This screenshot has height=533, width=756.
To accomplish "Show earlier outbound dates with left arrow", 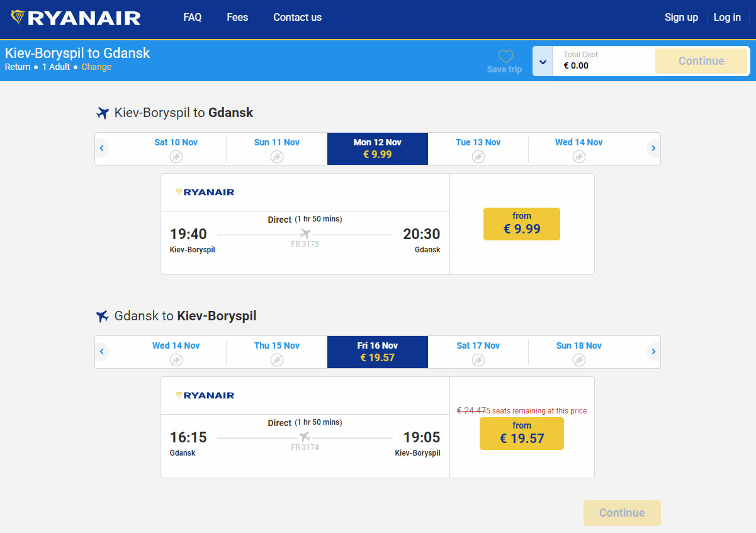I will pyautogui.click(x=102, y=149).
